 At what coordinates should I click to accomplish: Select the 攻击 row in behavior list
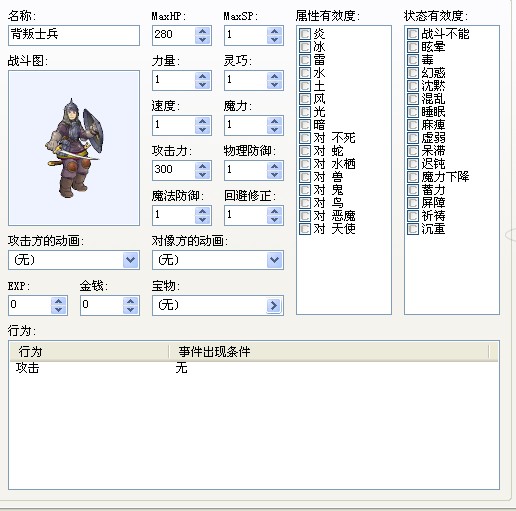coord(254,368)
